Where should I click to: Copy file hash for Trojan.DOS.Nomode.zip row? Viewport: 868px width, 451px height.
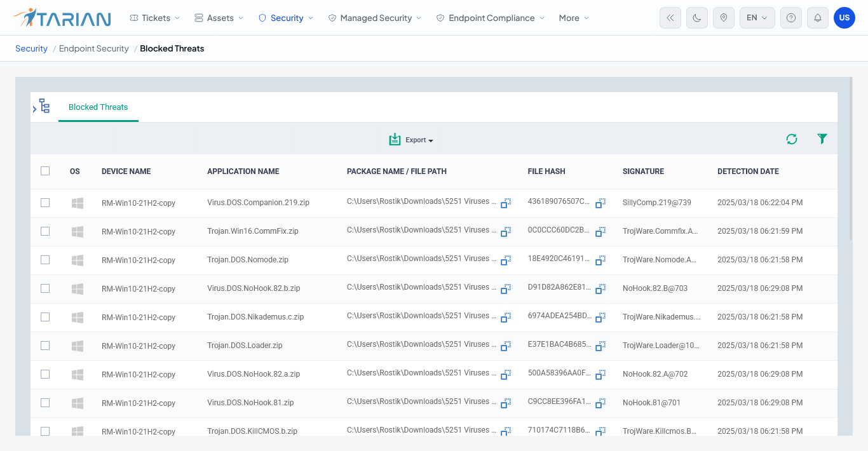click(600, 260)
